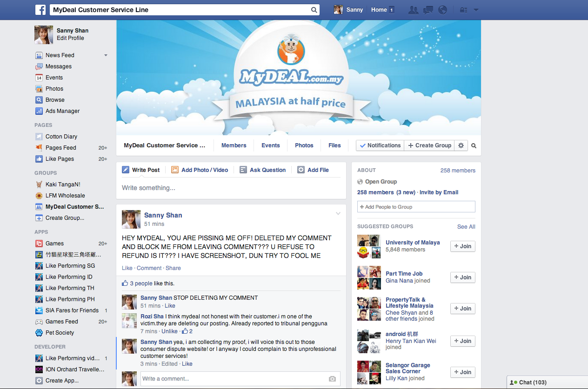Open Messages in the left sidebar
This screenshot has height=389, width=588.
click(59, 66)
